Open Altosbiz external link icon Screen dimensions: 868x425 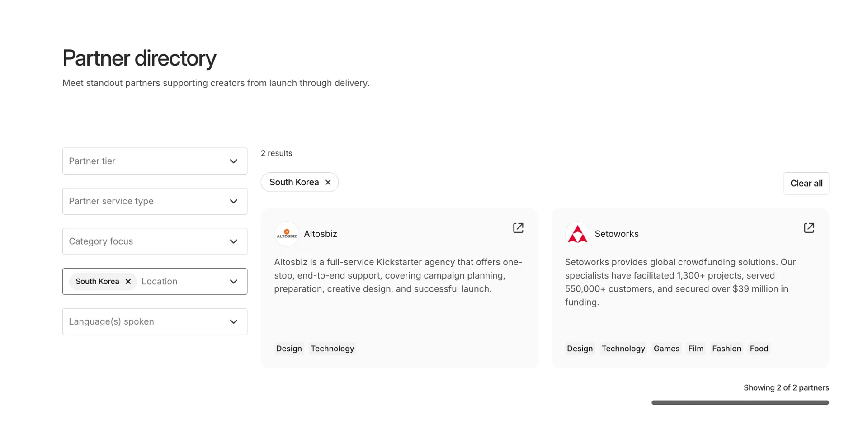click(x=518, y=228)
